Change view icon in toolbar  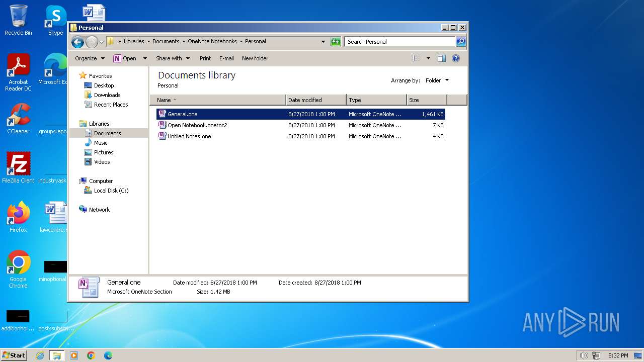pyautogui.click(x=416, y=58)
